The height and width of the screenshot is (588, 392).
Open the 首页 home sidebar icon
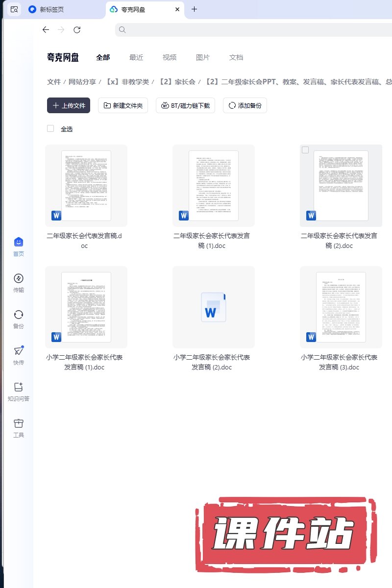tap(18, 243)
